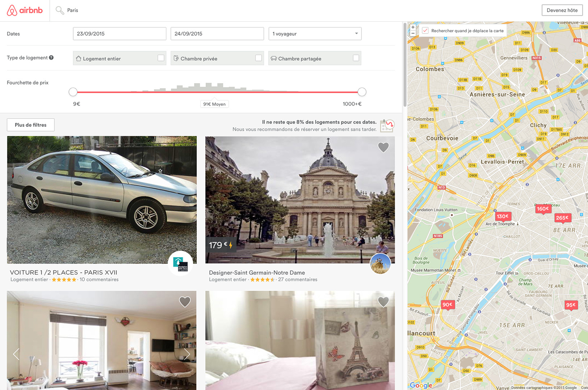The image size is (588, 390).
Task: Show the previous photo of the living room listing
Action: [x=16, y=354]
